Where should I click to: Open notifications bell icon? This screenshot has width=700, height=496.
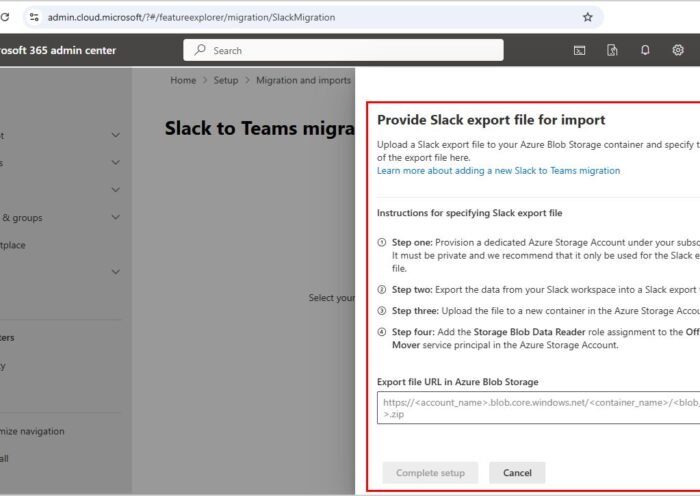pos(645,50)
